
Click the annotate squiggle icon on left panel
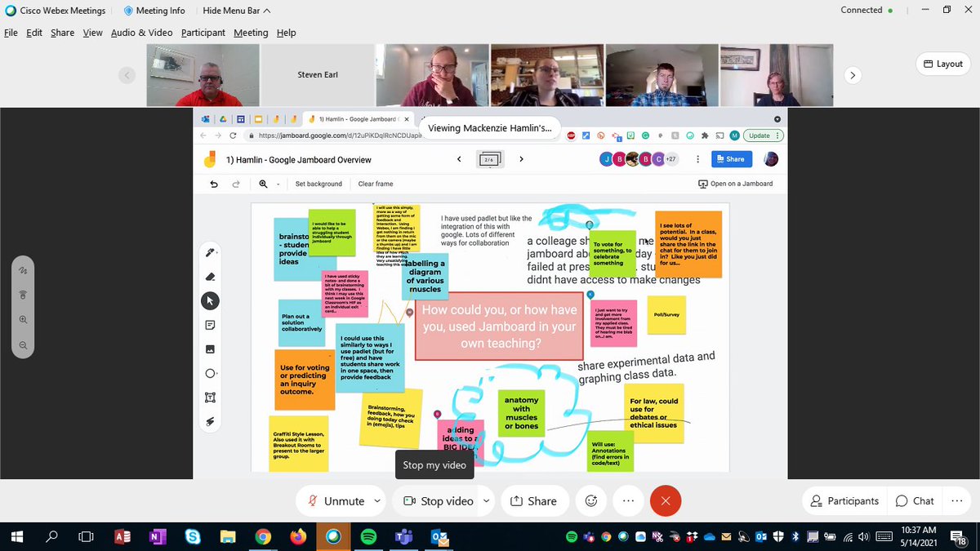[x=23, y=269]
